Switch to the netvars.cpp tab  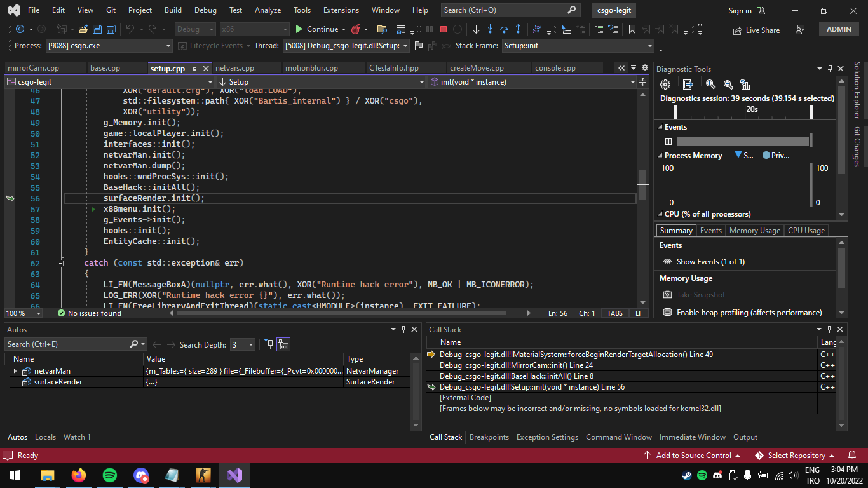[234, 67]
